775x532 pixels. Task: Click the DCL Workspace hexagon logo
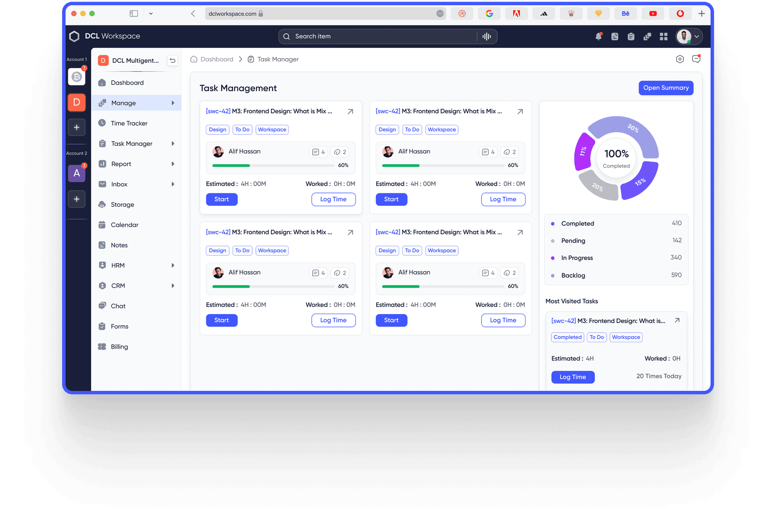click(74, 36)
